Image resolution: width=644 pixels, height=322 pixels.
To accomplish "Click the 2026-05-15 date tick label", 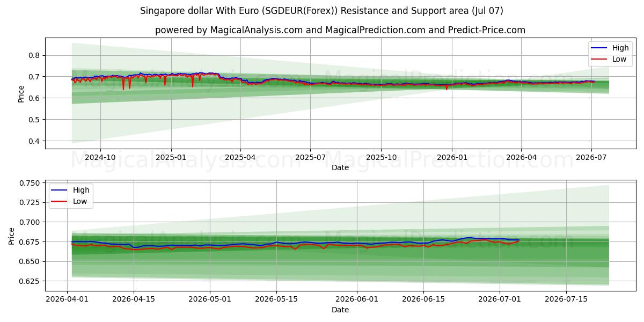I will (277, 299).
